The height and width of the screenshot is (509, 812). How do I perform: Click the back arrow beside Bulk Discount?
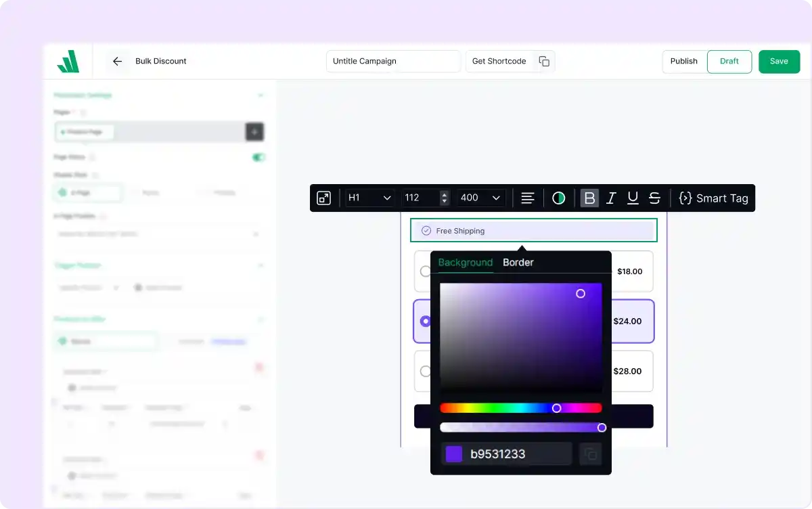pos(117,61)
